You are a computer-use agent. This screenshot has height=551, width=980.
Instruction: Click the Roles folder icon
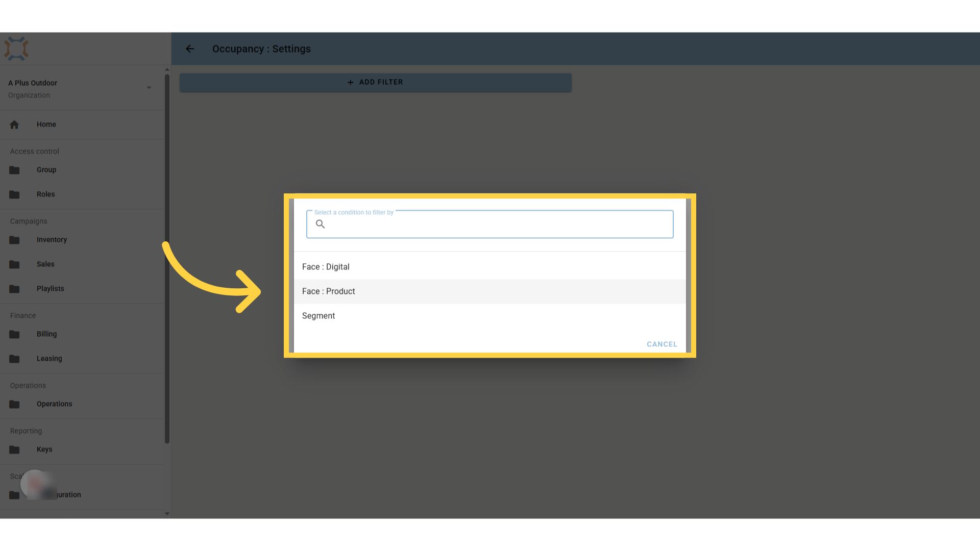14,194
